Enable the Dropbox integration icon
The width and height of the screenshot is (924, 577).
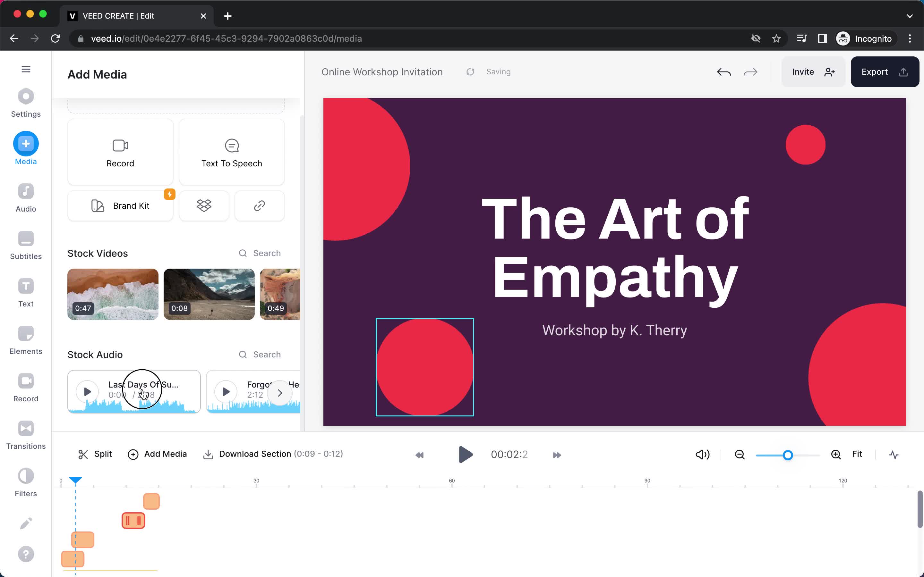click(204, 205)
